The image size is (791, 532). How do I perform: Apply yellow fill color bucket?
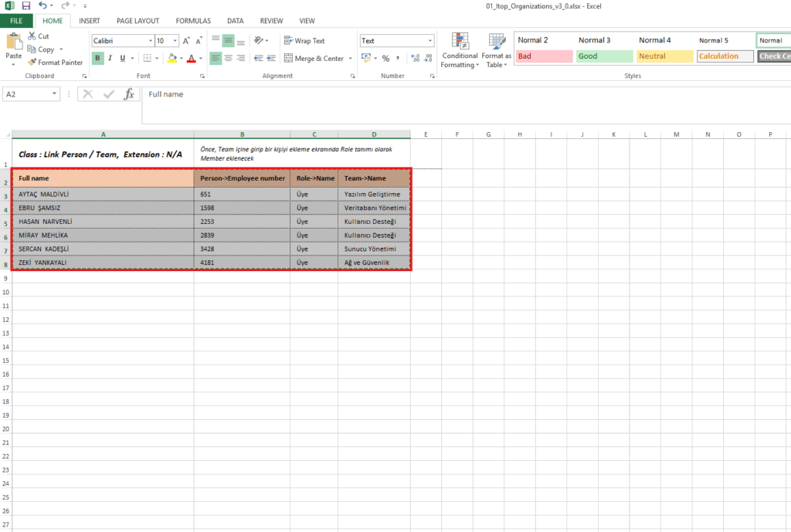(172, 58)
